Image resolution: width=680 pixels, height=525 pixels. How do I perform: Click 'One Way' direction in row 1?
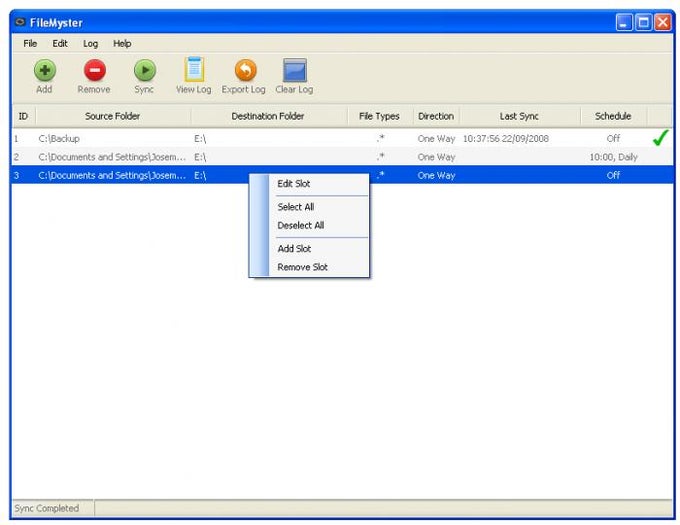click(x=436, y=139)
